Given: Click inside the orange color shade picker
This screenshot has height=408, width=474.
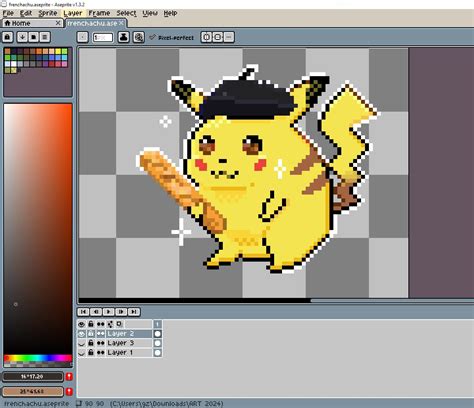Looking at the screenshot, I should click(38, 228).
